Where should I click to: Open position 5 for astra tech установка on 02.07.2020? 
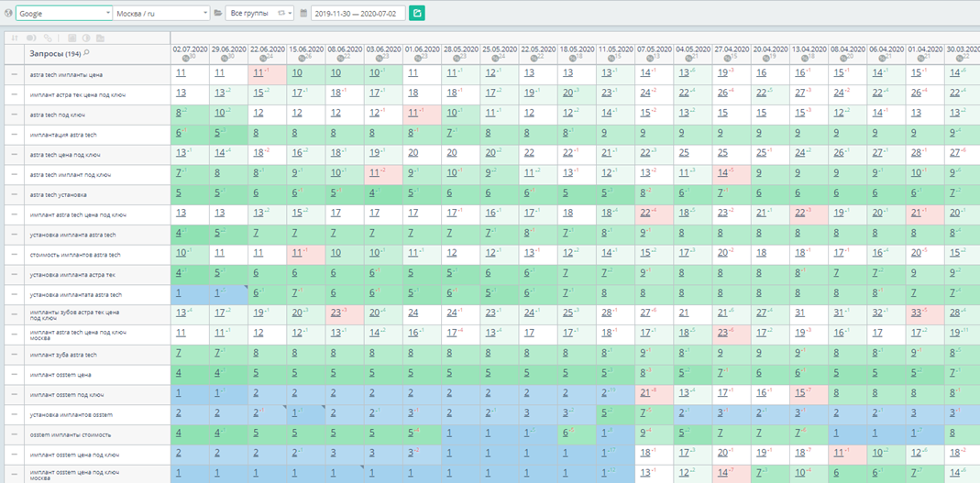179,193
